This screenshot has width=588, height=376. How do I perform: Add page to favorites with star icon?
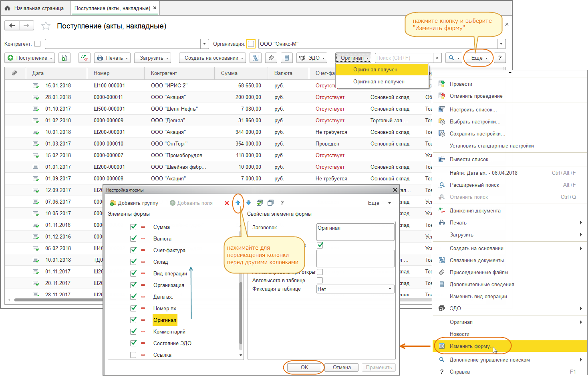[46, 26]
